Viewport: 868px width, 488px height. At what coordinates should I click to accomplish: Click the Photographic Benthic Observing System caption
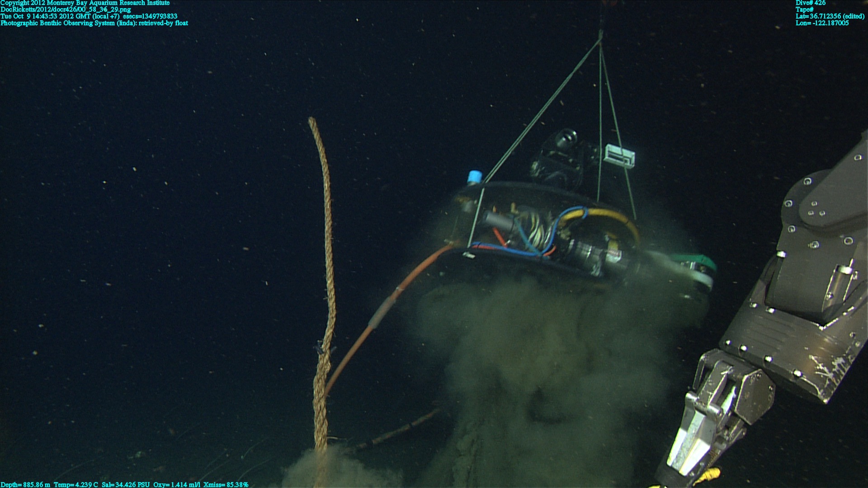coord(94,23)
